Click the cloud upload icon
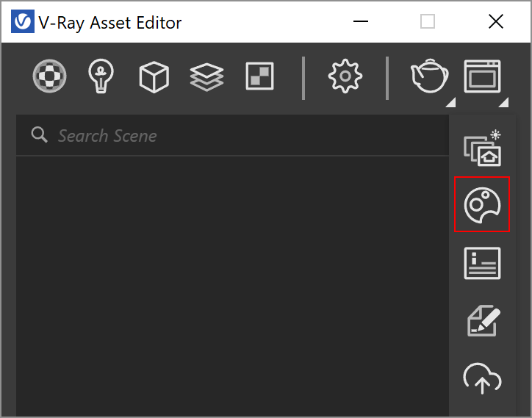Viewport: 532px width, 418px height. [482, 378]
